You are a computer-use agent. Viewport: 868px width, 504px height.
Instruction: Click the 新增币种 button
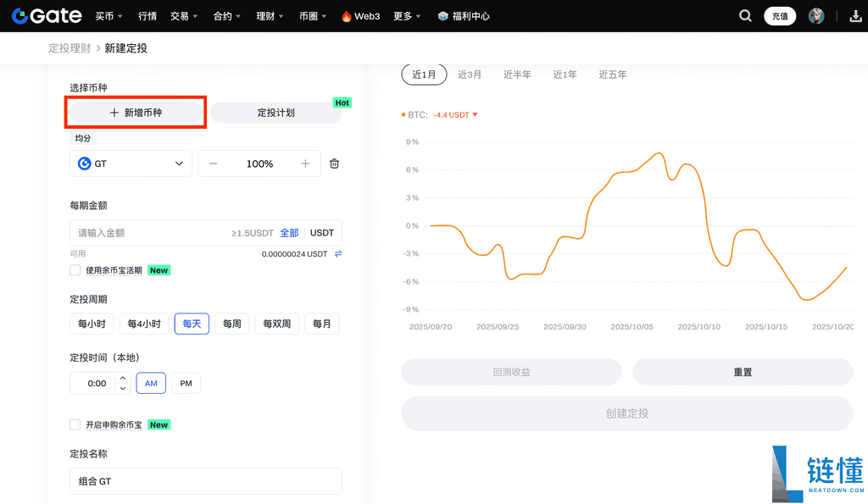pyautogui.click(x=135, y=112)
